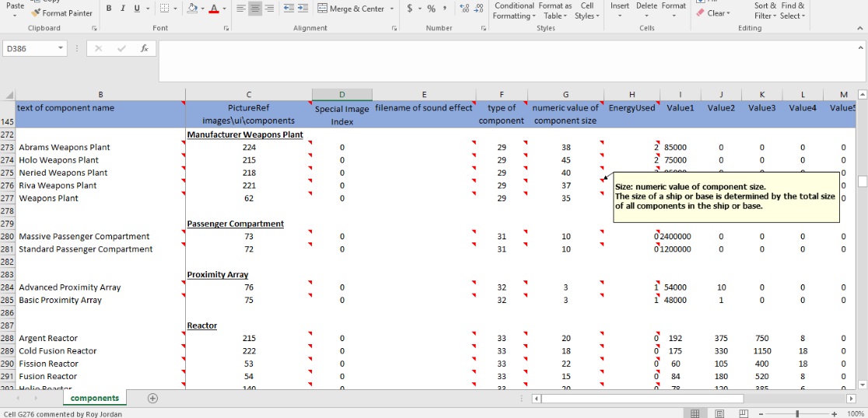
Task: Click the 100% zoom level
Action: (856, 413)
